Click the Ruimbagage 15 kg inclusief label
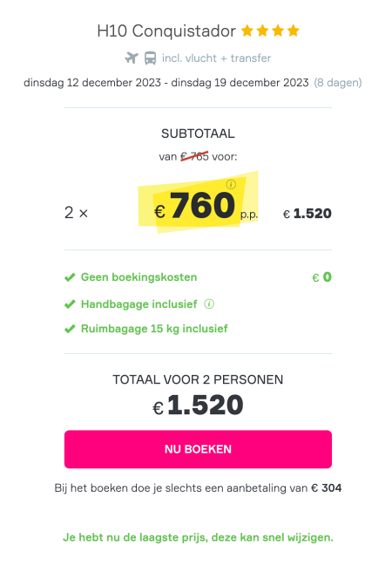This screenshot has width=392, height=566. (154, 329)
